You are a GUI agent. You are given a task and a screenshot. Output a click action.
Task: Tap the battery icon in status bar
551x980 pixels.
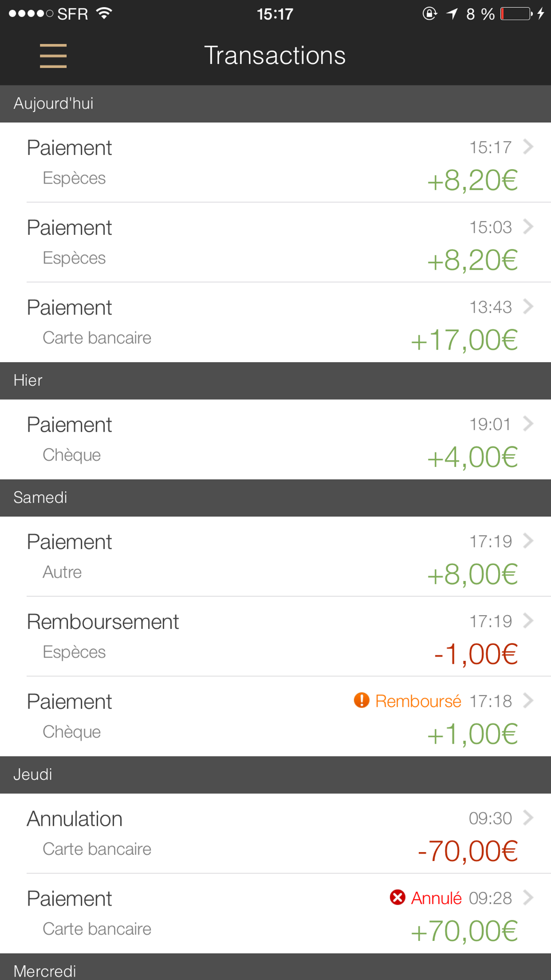click(516, 14)
